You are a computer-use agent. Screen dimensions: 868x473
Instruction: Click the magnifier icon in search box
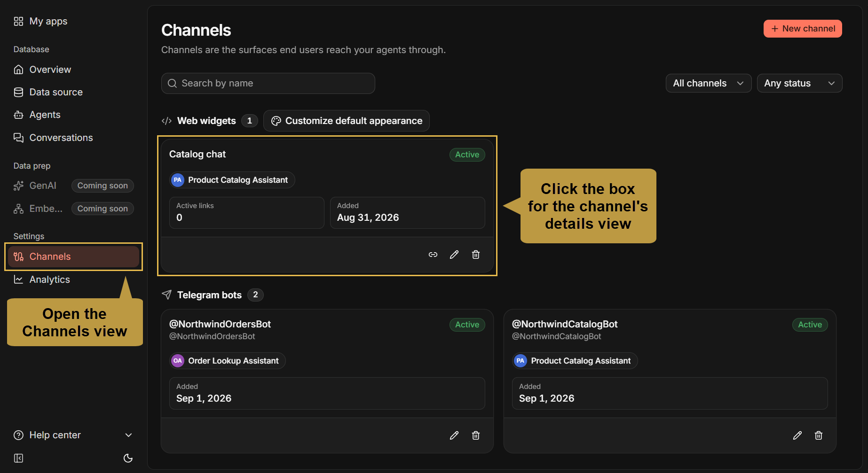[x=173, y=83]
